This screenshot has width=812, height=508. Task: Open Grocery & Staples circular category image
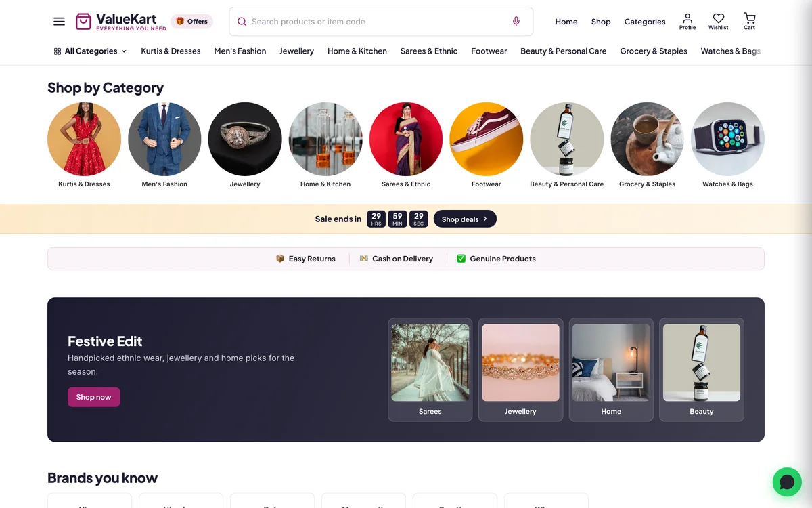tap(648, 139)
